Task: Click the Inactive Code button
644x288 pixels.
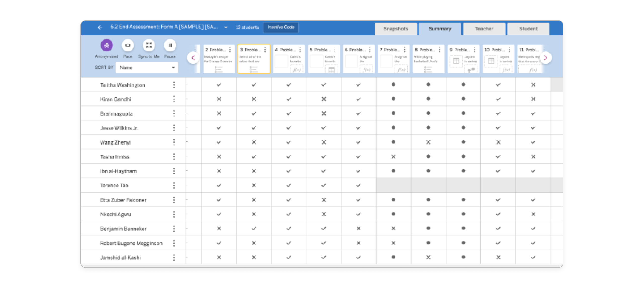Action: (x=281, y=28)
